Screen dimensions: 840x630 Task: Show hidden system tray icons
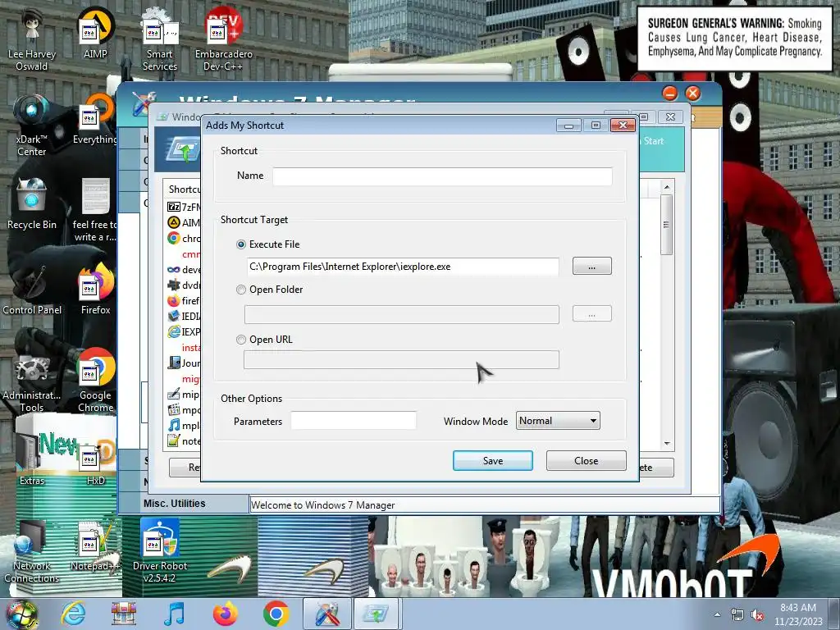click(717, 614)
